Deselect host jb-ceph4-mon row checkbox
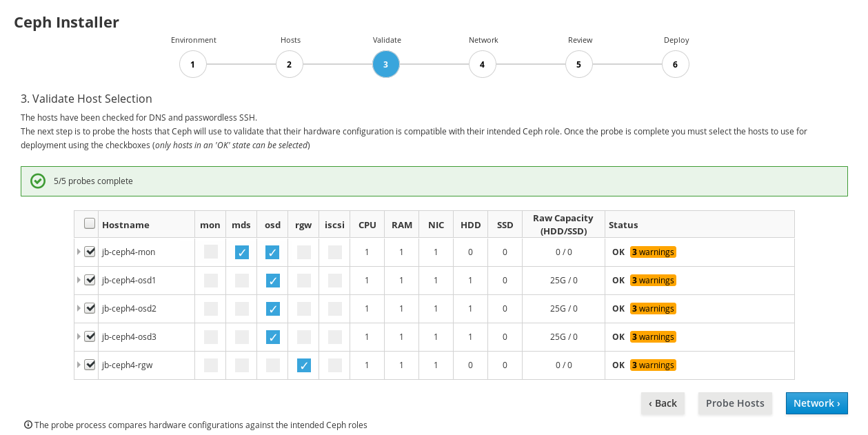The width and height of the screenshot is (868, 435). [90, 252]
